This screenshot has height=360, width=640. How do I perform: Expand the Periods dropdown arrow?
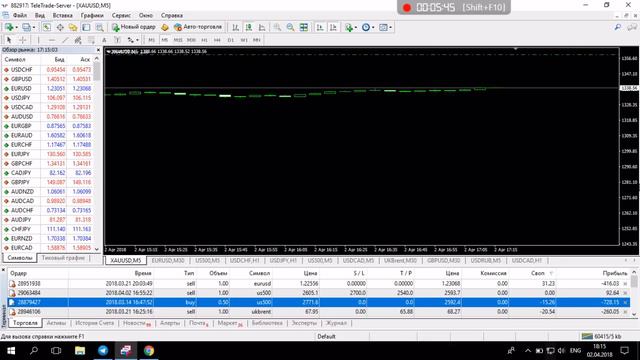(373, 27)
